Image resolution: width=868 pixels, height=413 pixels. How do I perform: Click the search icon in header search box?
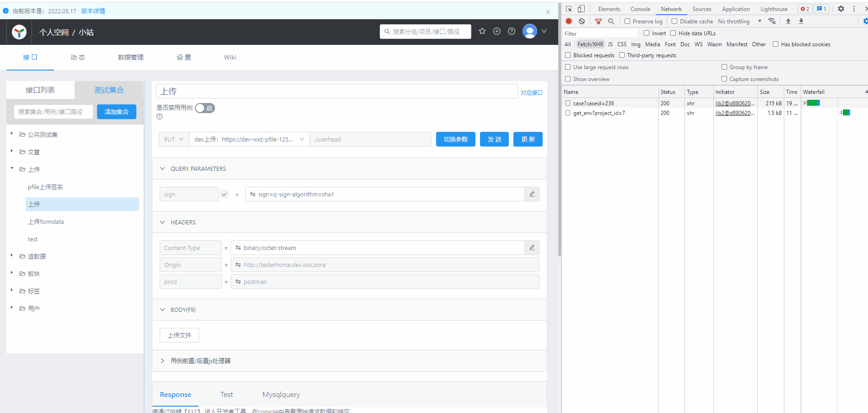[387, 32]
